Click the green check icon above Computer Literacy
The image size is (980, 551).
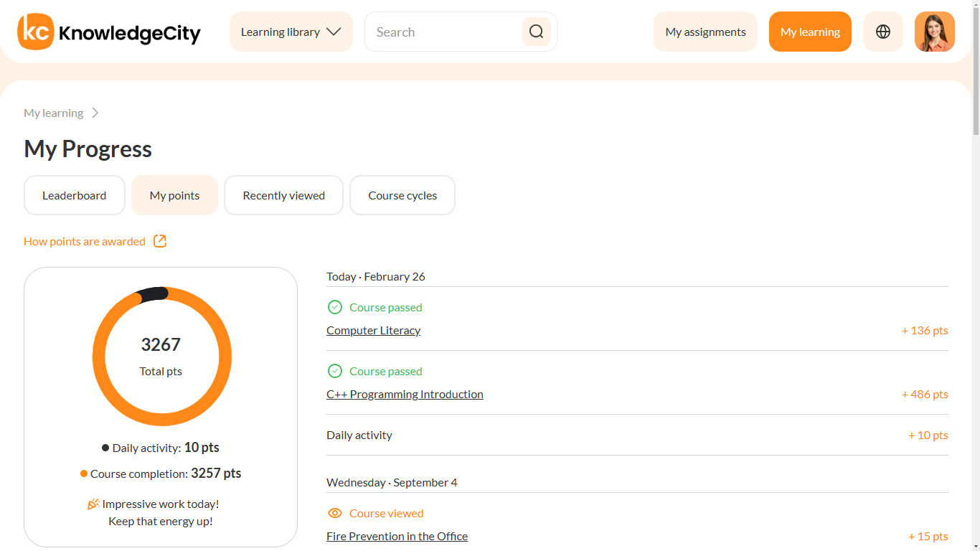[334, 307]
